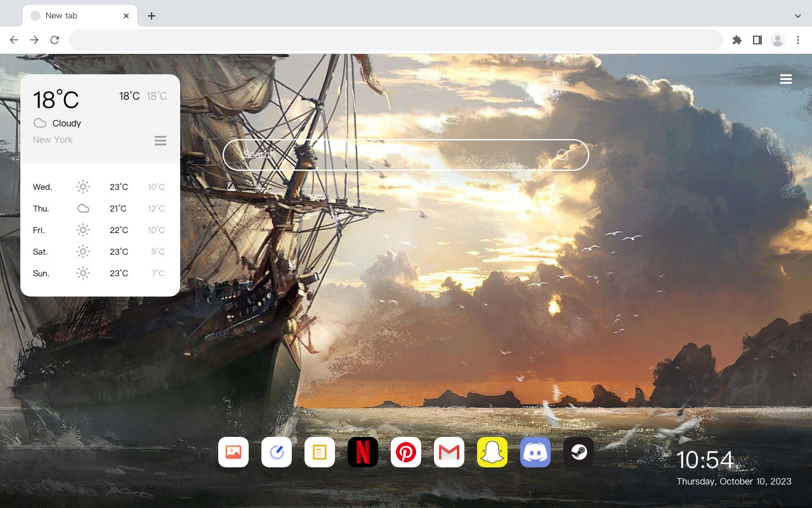Click the page Search field
812x508 pixels.
(x=406, y=155)
